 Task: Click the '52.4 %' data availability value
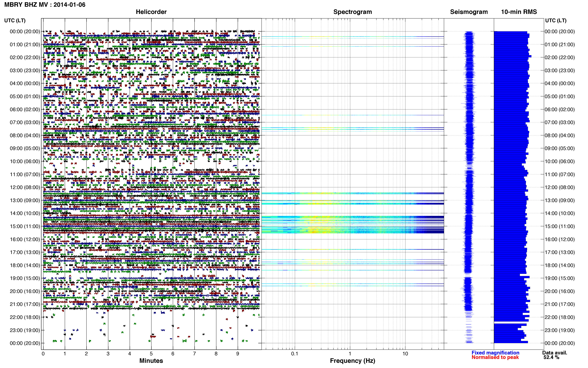click(x=551, y=357)
